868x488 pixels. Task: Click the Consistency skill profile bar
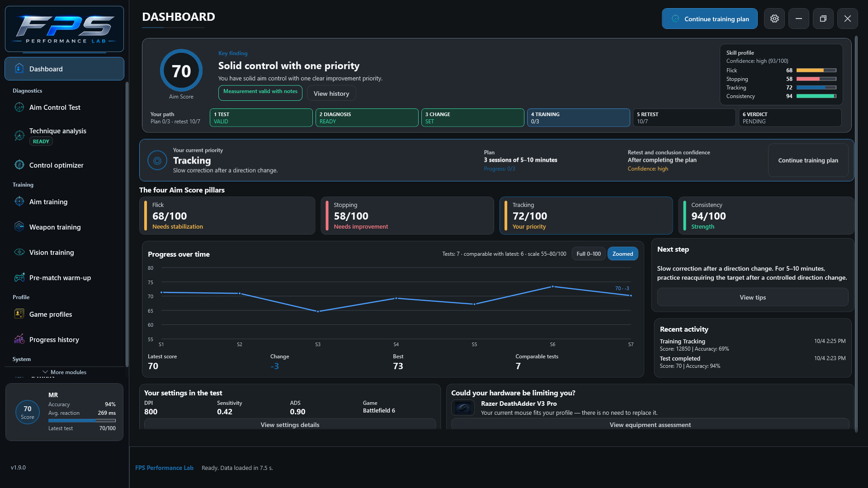click(816, 96)
